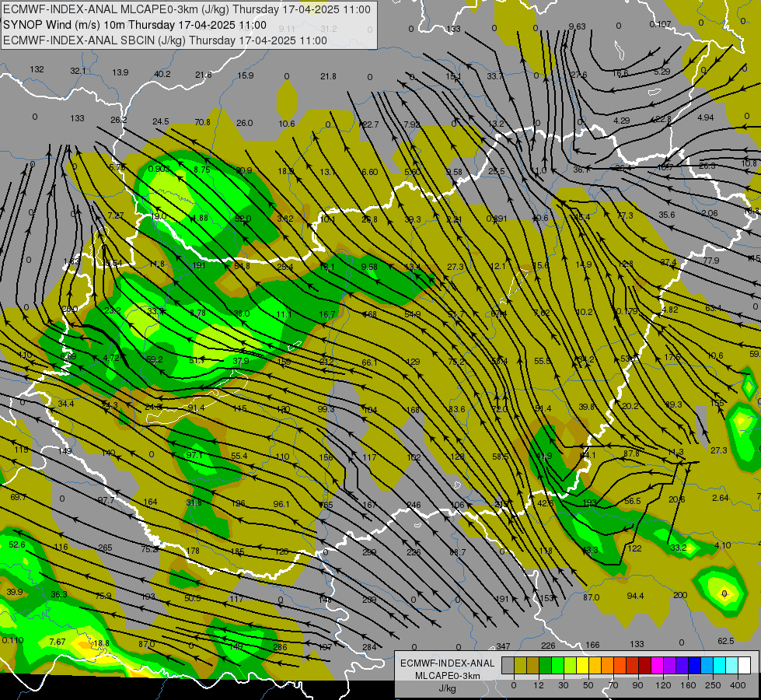The width and height of the screenshot is (761, 700).
Task: Click the map value 94.4
Action: coord(635,596)
